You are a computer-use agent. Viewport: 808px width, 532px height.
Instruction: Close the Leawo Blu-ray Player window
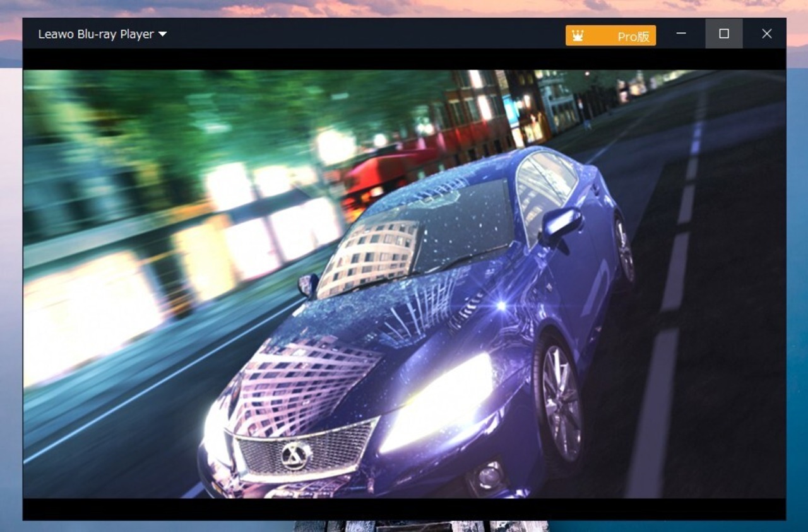(x=766, y=34)
